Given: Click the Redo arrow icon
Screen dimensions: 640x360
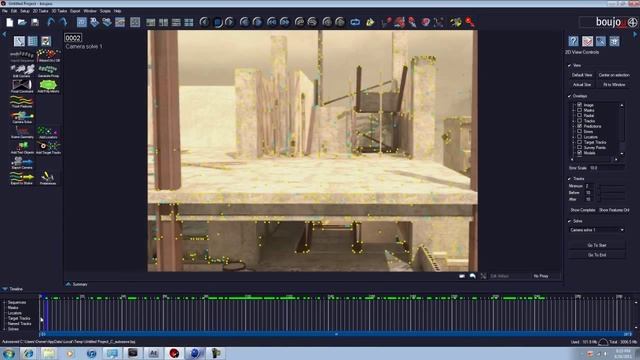Looking at the screenshot, I should (63, 22).
